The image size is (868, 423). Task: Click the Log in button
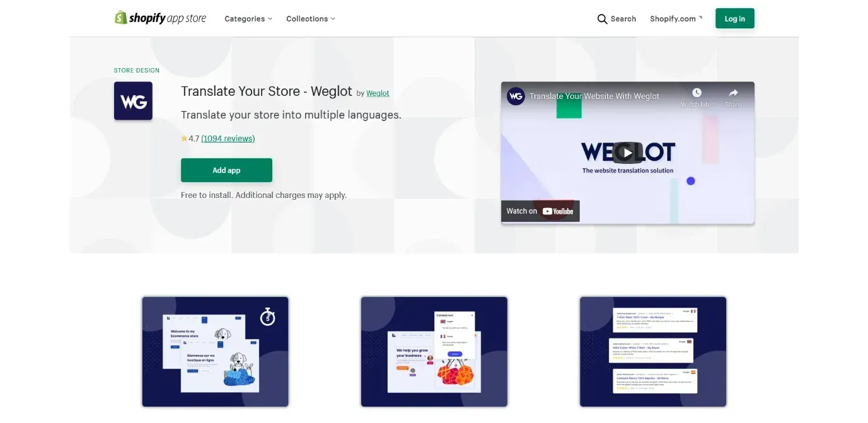(734, 18)
